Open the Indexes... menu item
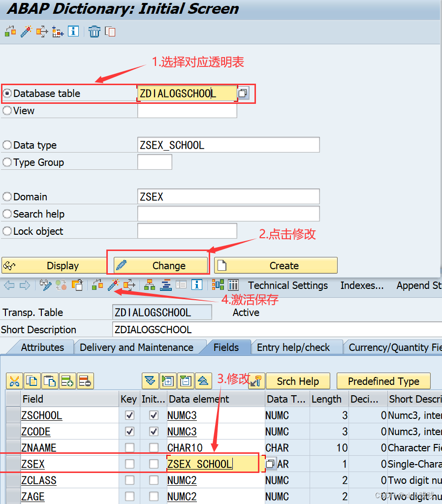This screenshot has height=504, width=442. tap(362, 285)
